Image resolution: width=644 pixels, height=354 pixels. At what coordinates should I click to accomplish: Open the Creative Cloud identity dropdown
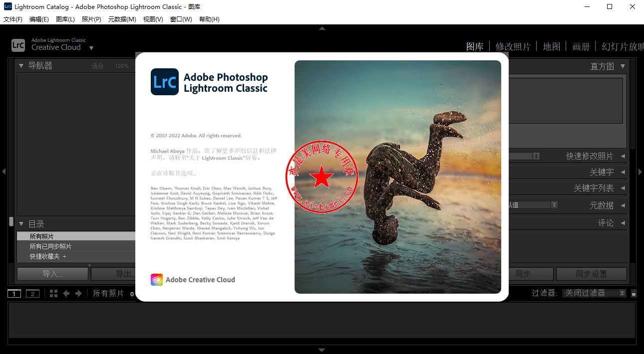pos(91,48)
